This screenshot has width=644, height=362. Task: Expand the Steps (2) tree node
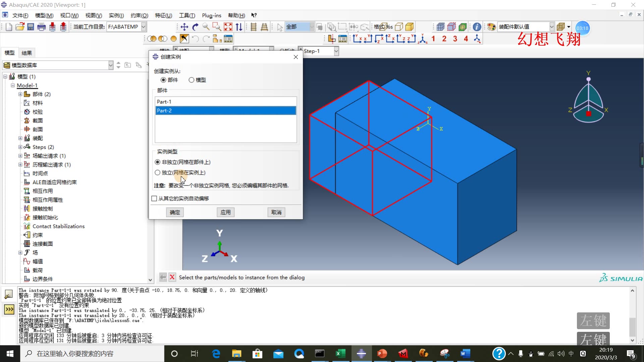(x=20, y=147)
